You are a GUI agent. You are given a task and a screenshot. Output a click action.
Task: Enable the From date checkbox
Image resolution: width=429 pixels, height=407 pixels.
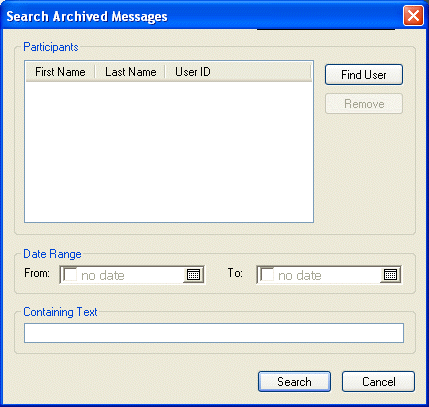(x=70, y=275)
